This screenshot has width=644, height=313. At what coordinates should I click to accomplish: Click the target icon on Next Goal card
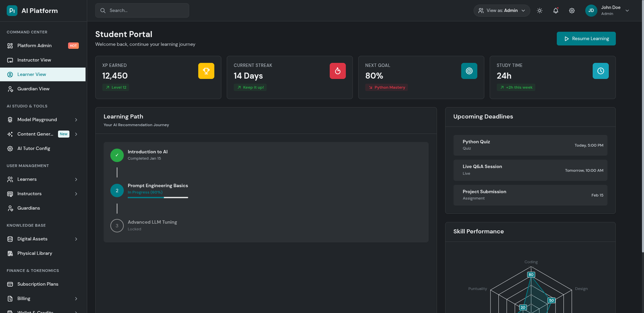(x=469, y=70)
